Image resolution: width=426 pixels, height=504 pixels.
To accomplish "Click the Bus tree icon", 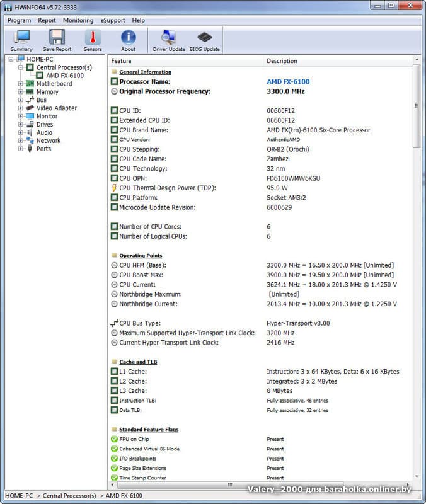I will click(30, 100).
